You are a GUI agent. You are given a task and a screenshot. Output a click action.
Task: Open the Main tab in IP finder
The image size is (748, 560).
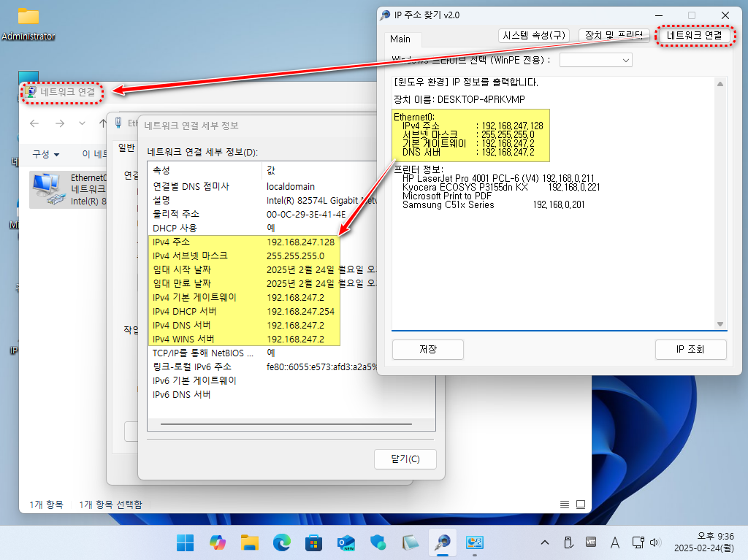(x=400, y=39)
